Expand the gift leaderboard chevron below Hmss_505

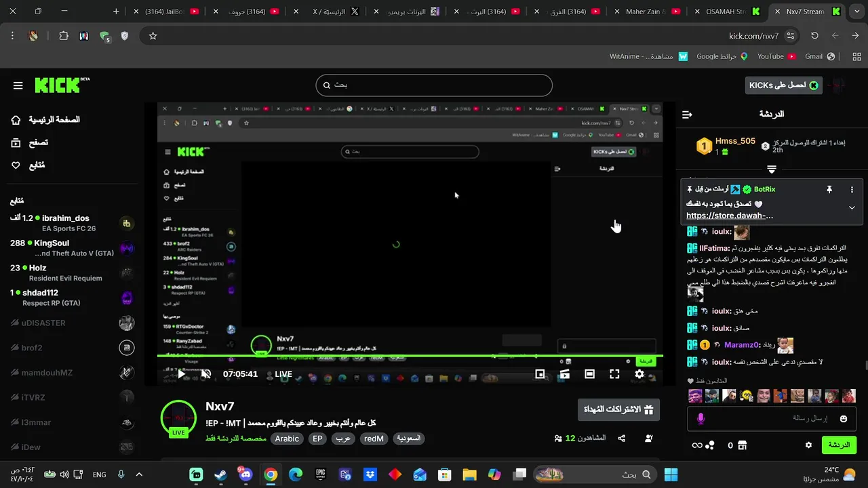click(772, 169)
